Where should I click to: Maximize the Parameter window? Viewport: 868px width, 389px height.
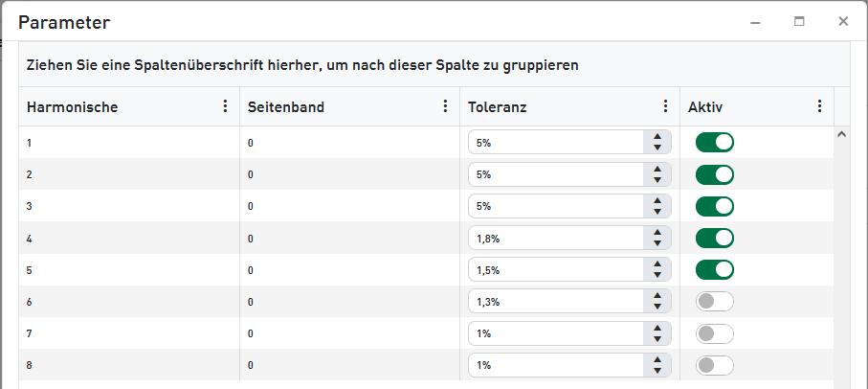(x=799, y=21)
